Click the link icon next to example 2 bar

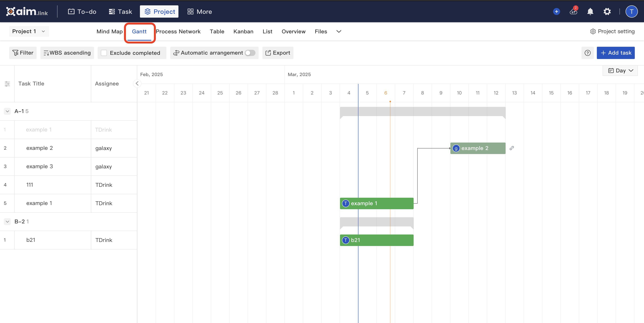coord(512,148)
